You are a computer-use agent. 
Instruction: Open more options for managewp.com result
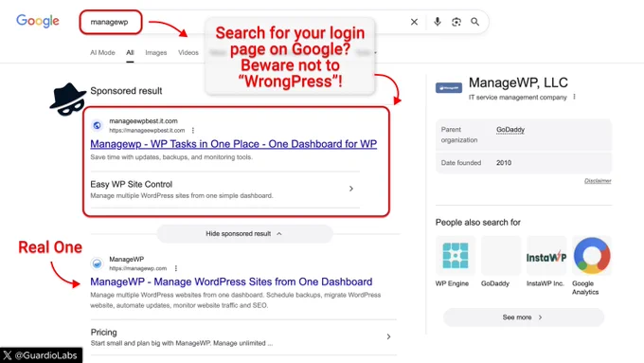click(176, 268)
